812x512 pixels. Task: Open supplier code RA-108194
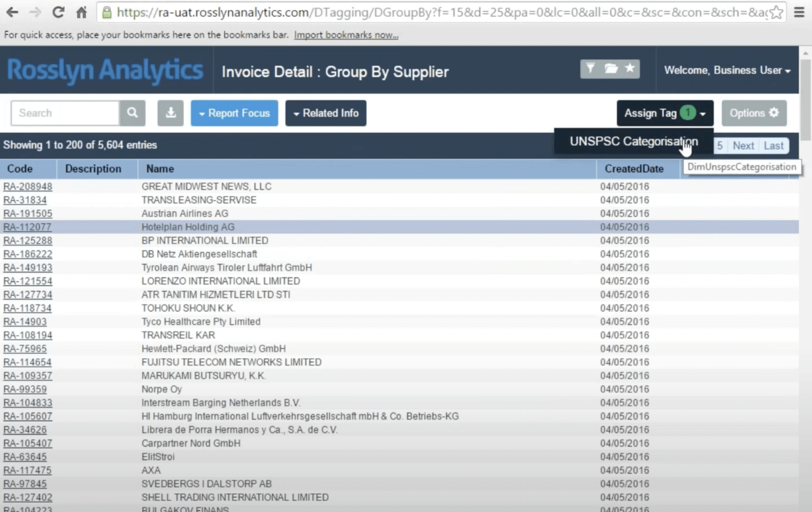(x=28, y=335)
